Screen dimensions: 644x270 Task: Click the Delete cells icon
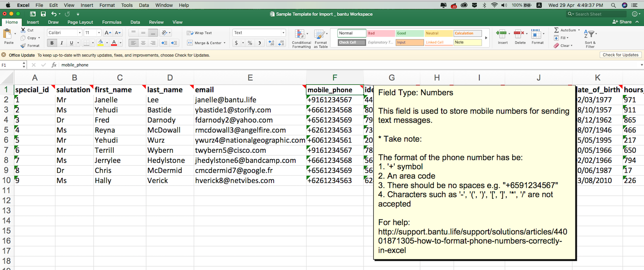coord(519,34)
